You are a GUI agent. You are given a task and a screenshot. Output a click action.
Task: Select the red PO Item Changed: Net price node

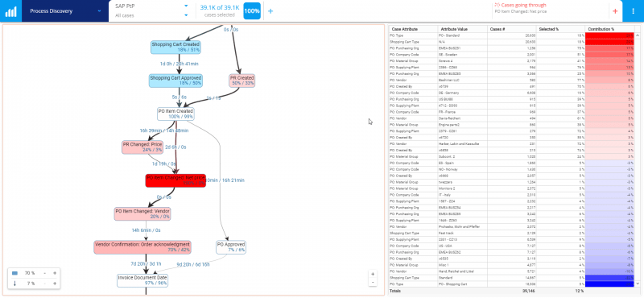click(175, 180)
